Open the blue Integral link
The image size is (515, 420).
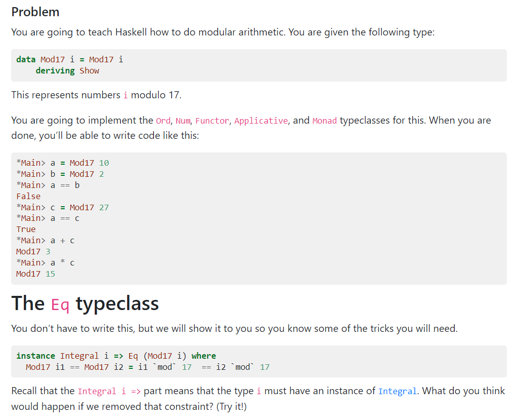398,391
